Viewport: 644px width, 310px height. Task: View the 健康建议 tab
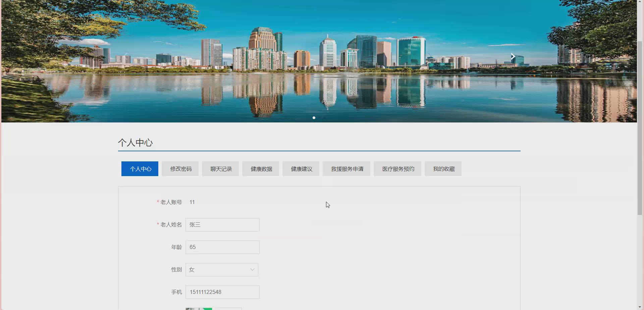301,169
